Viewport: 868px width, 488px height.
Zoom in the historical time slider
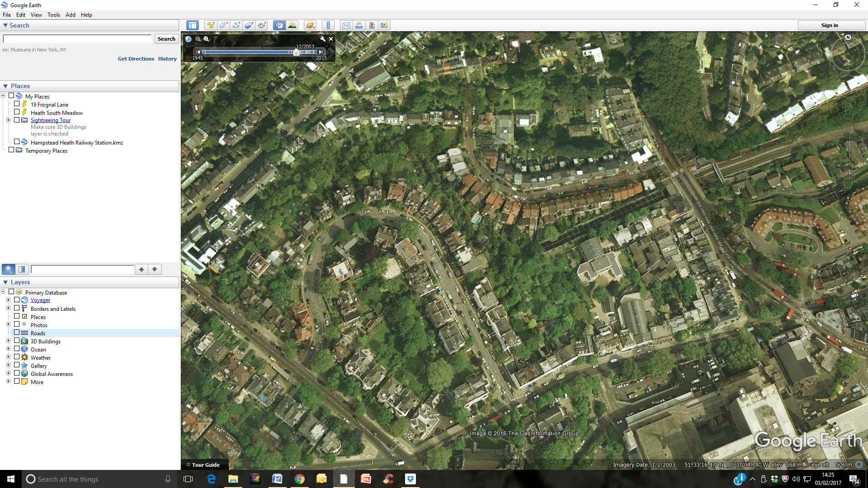point(206,39)
